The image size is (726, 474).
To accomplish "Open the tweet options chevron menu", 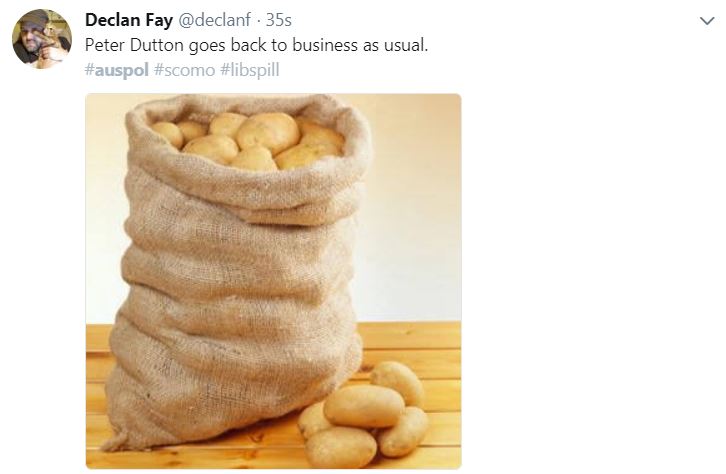I will [707, 21].
